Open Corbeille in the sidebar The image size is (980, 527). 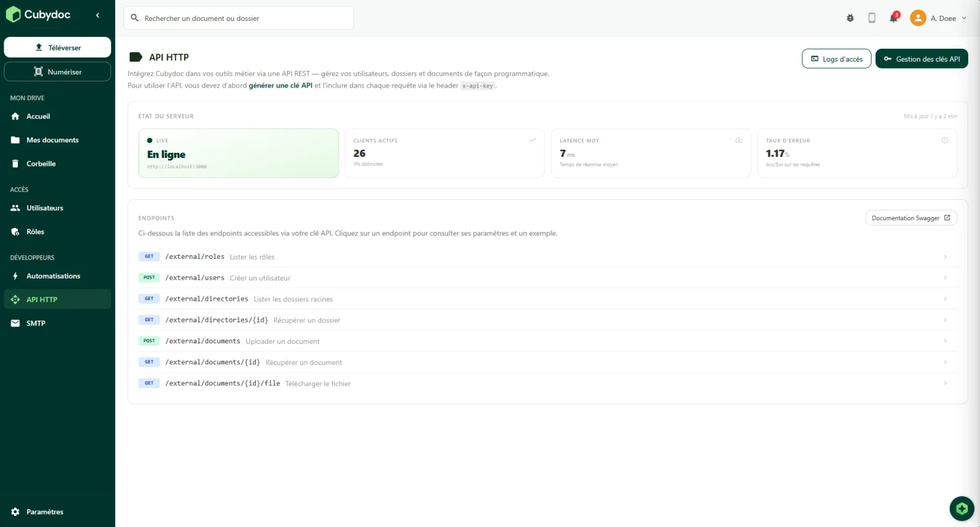[x=57, y=163]
